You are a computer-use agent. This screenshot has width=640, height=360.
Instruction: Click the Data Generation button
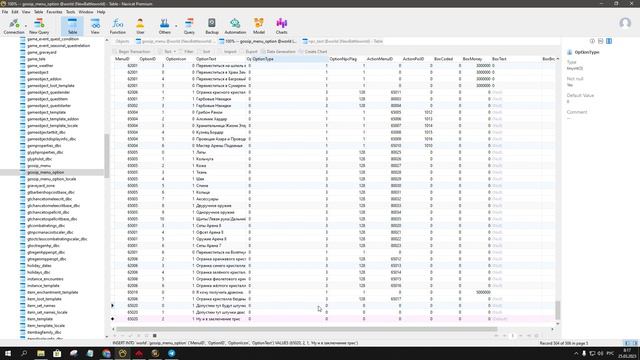pos(278,52)
